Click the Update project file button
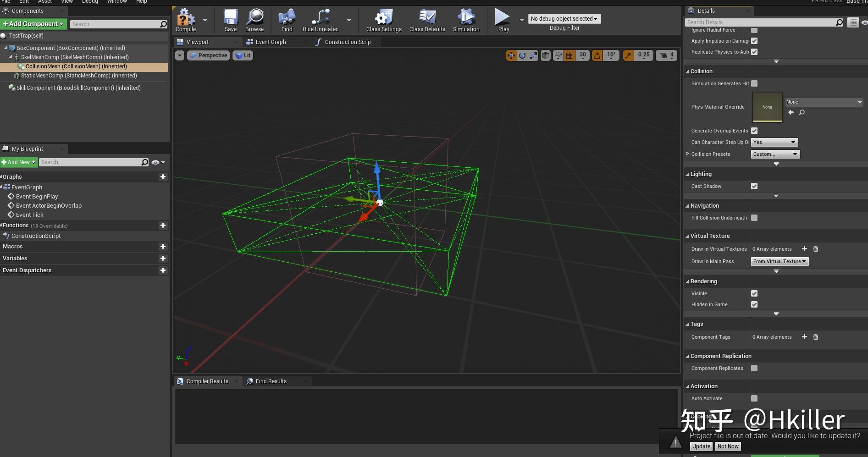The height and width of the screenshot is (457, 868). pyautogui.click(x=701, y=446)
